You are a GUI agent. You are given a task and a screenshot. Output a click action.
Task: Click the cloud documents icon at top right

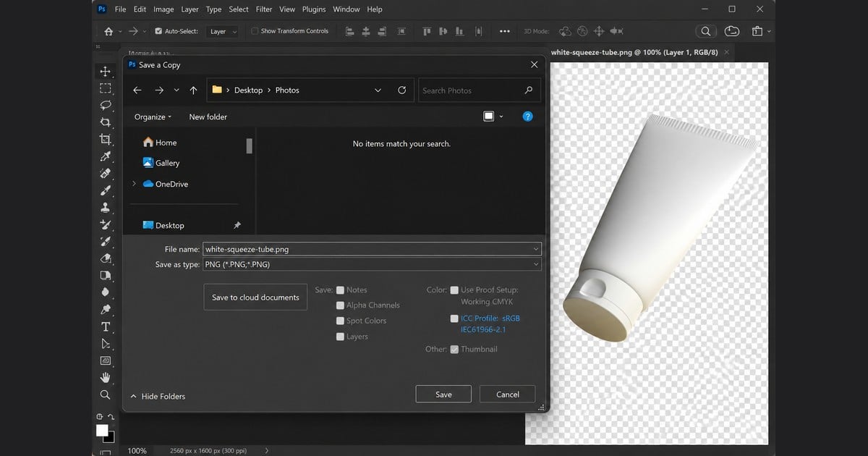732,31
